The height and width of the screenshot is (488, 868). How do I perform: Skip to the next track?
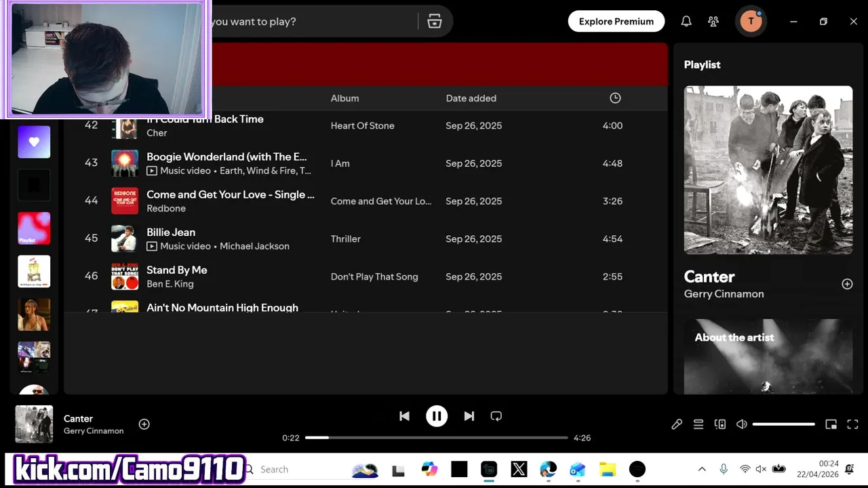click(x=469, y=416)
